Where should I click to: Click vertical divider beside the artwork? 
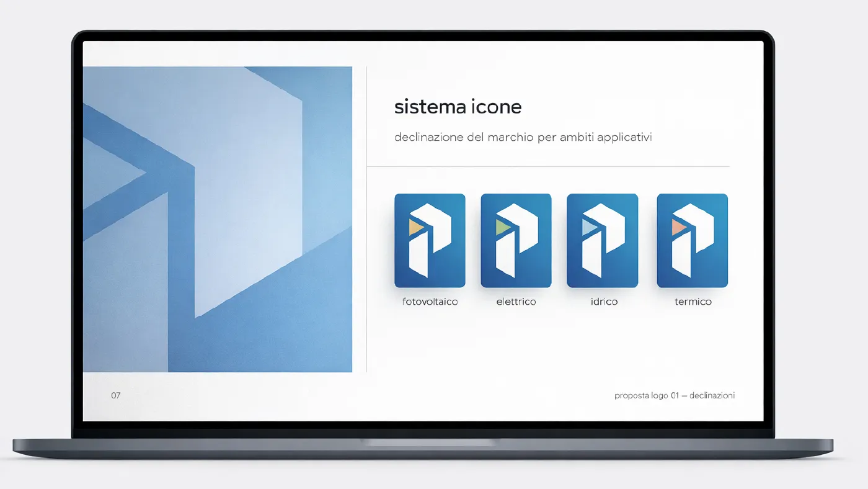point(367,219)
